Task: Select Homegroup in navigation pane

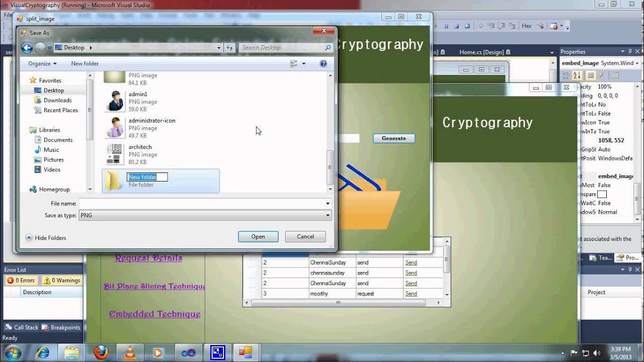Action: 54,190
